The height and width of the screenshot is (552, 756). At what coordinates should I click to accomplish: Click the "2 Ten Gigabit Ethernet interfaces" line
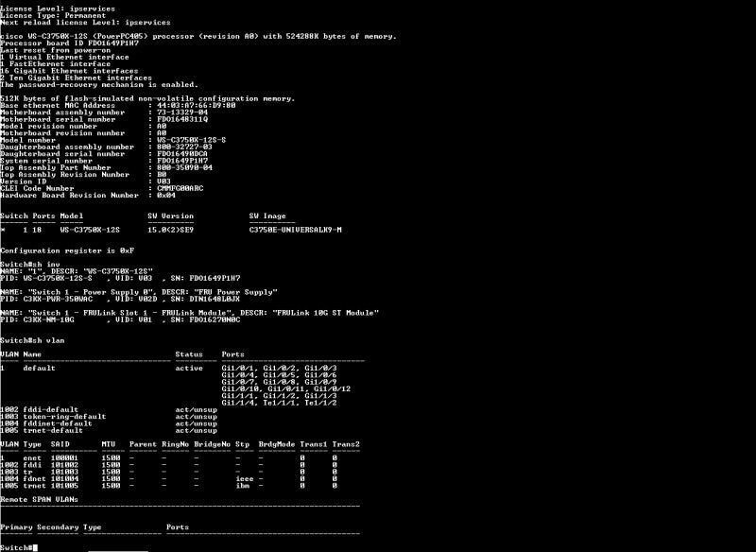coord(77,78)
